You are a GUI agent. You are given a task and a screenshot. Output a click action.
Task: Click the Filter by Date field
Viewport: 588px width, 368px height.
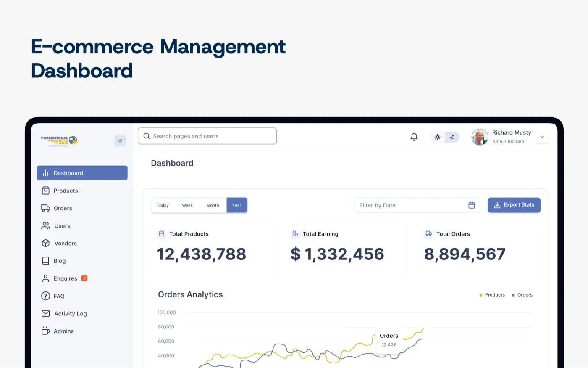(x=417, y=205)
